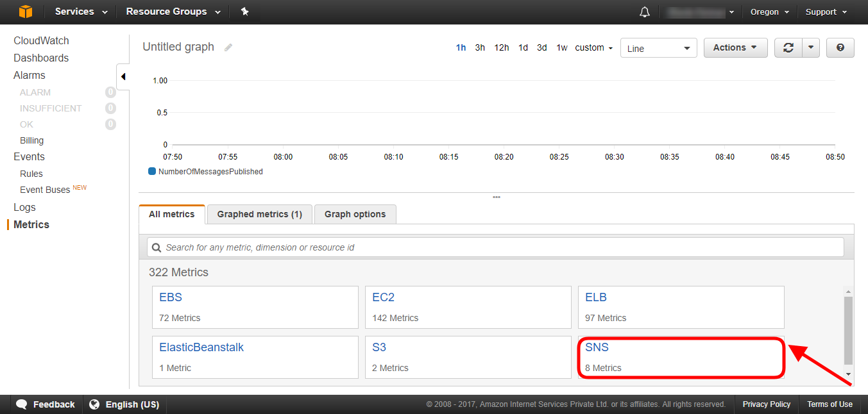Select the 3h time range
Image resolution: width=868 pixels, height=414 pixels.
tap(480, 47)
